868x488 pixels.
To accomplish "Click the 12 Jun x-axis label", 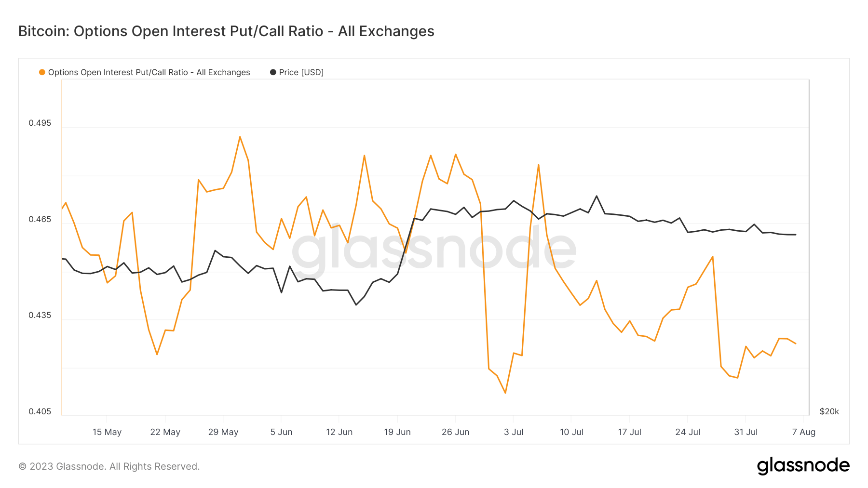I will pyautogui.click(x=339, y=432).
